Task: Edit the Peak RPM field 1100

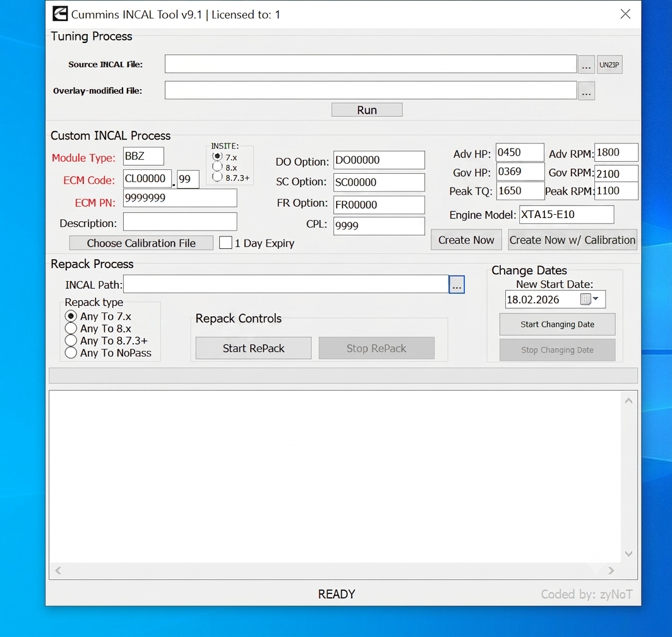Action: click(616, 191)
